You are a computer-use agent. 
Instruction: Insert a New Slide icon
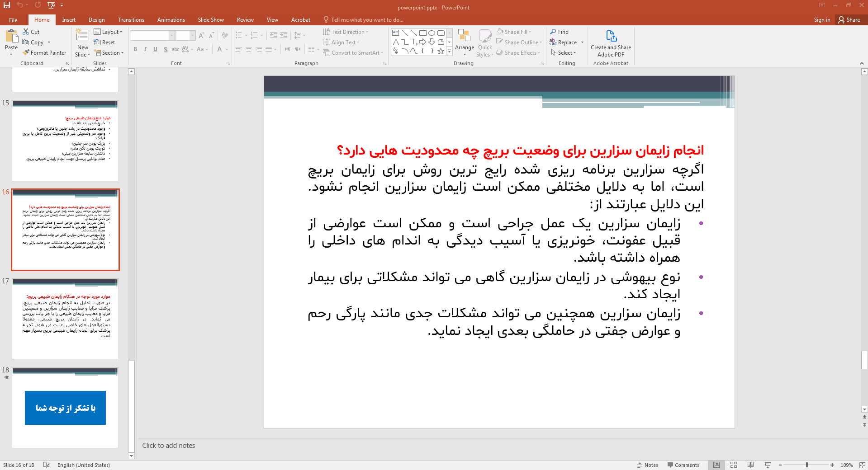coord(82,35)
